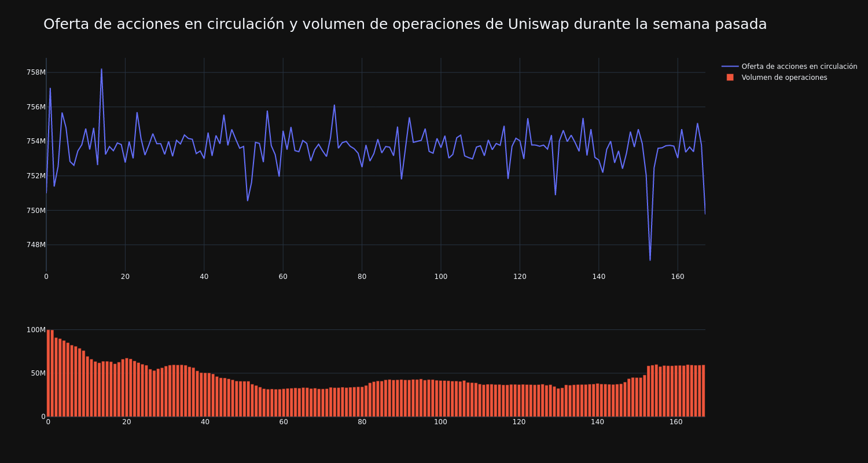The width and height of the screenshot is (868, 463).
Task: Click the chart title text
Action: 405,24
